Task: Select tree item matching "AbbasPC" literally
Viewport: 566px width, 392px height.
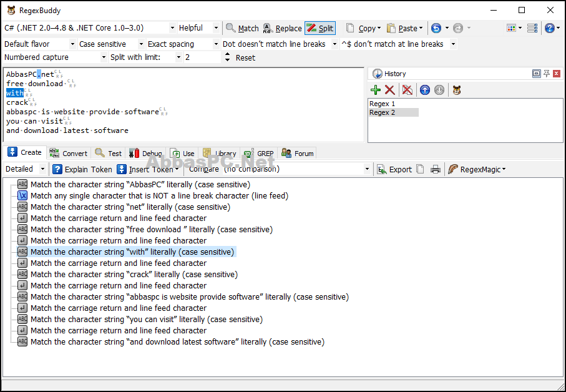Action: 140,184
